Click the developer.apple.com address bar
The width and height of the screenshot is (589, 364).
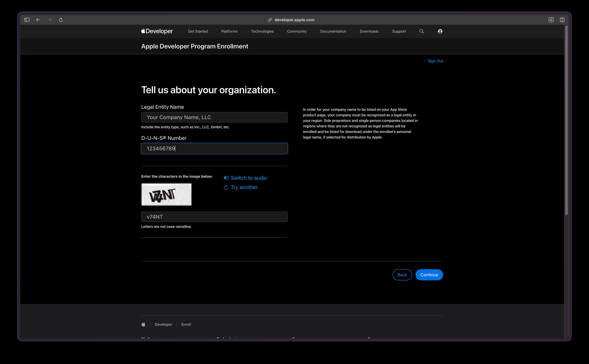point(294,20)
